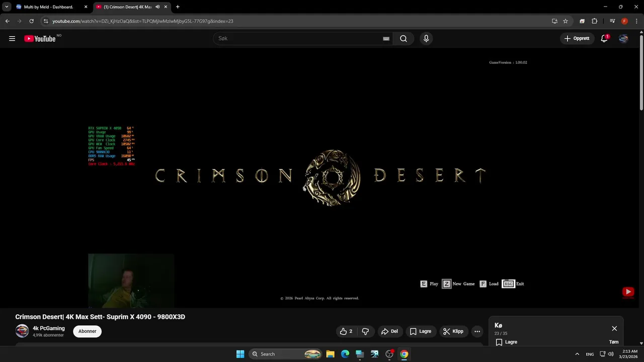644x362 pixels.
Task: Click the Chrome address bar URL
Action: click(x=142, y=21)
